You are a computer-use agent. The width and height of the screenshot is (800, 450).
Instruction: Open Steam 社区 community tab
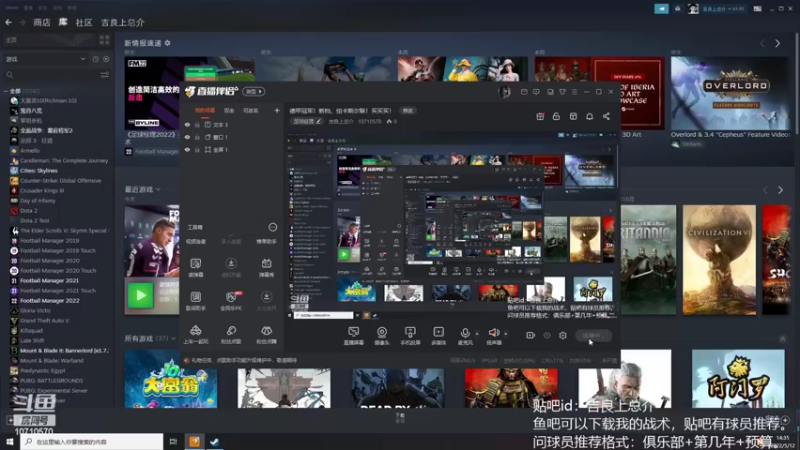pos(84,22)
